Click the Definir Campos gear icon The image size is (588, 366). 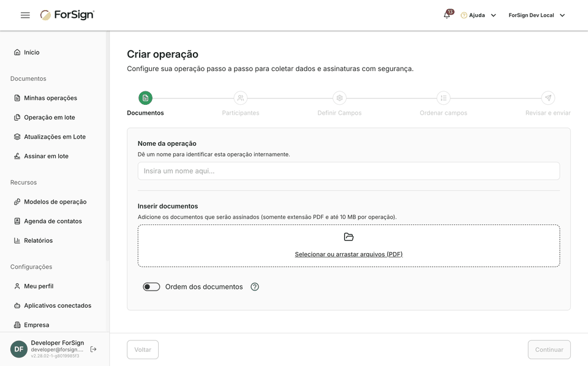click(339, 98)
